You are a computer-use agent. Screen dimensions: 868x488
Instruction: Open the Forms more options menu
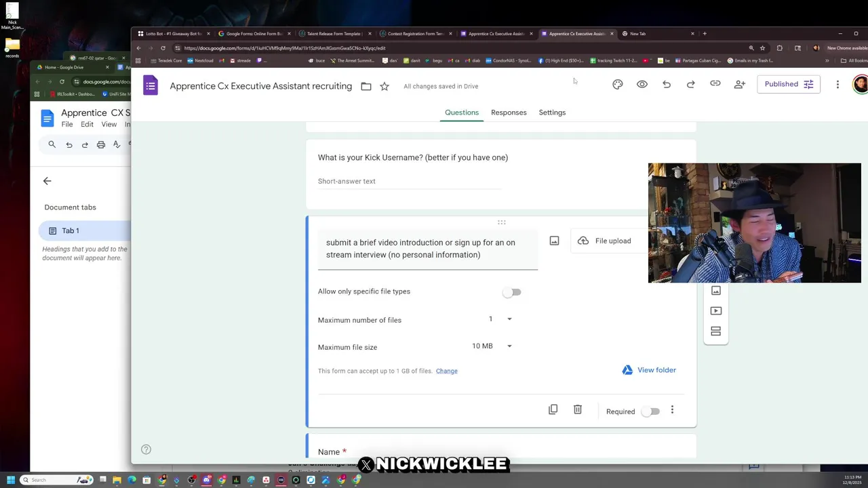pos(837,84)
